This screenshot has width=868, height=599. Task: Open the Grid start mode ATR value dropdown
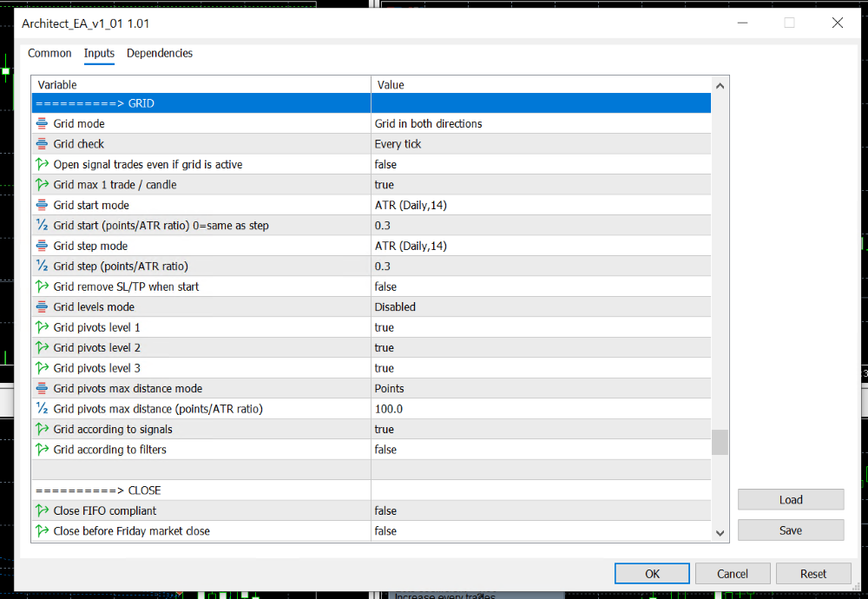(540, 206)
